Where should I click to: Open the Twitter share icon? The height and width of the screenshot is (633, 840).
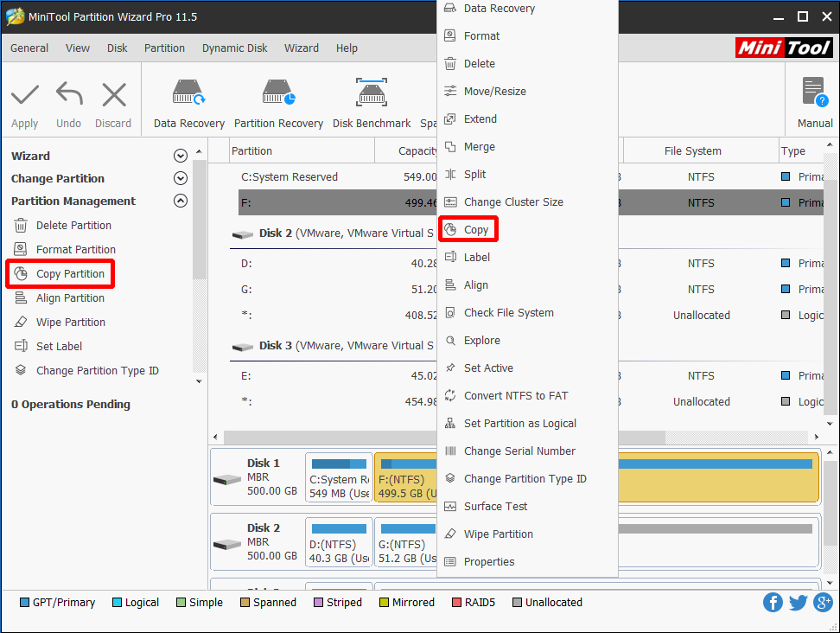(798, 603)
